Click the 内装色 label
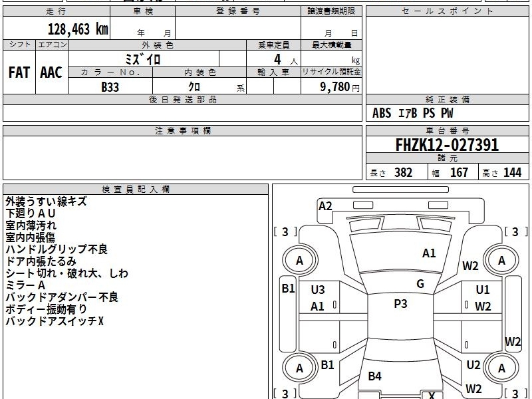This screenshot has height=399, width=532. point(199,72)
